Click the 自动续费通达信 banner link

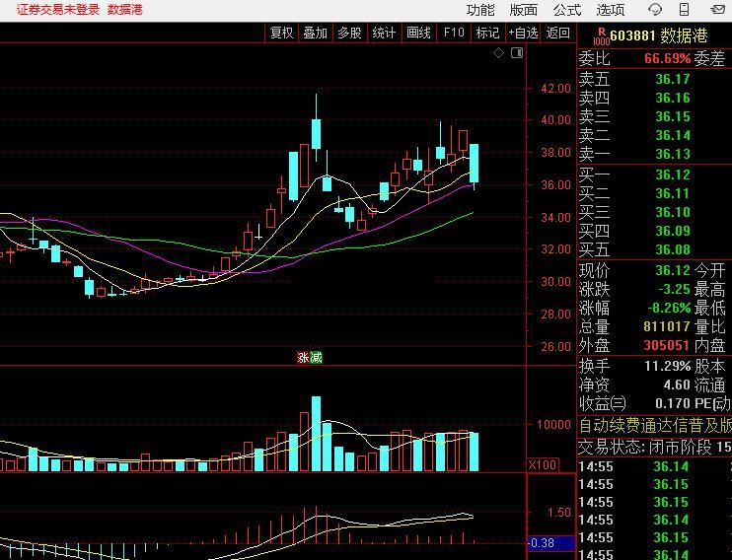[655, 426]
